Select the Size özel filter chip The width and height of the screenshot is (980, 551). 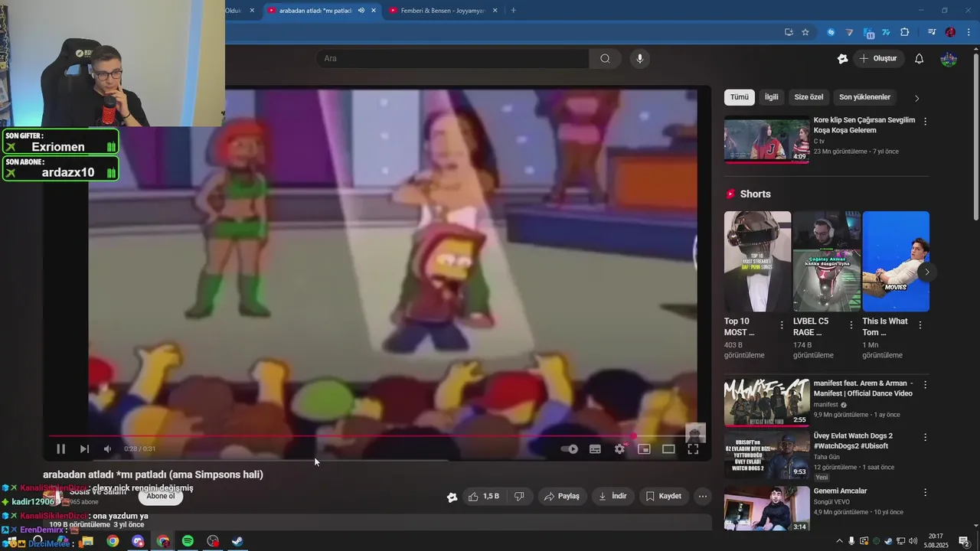point(808,97)
